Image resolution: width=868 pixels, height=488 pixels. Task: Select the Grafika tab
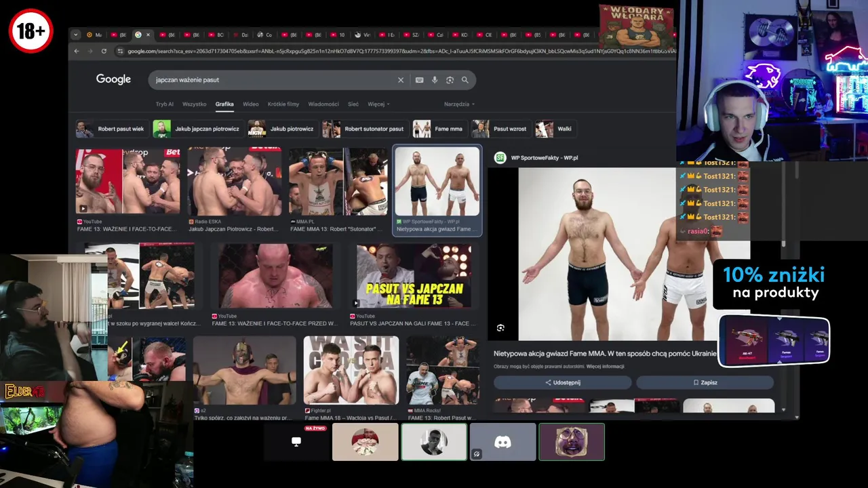224,104
